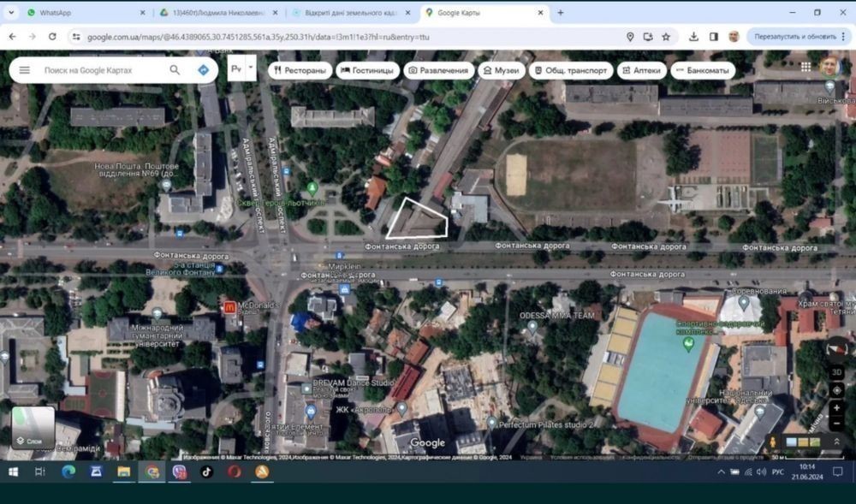Open the Google apps grid icon
This screenshot has width=856, height=504.
pos(805,67)
